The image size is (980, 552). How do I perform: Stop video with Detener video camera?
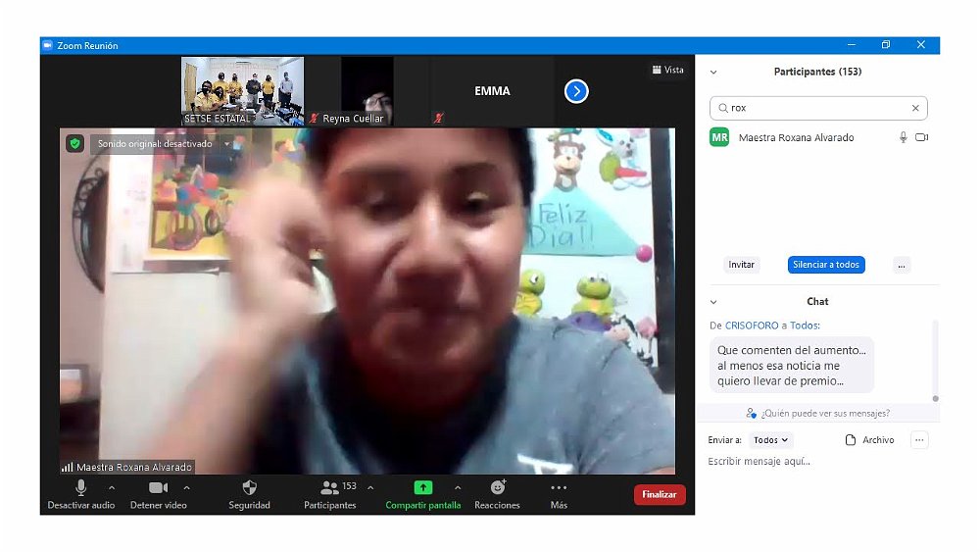pos(158,487)
